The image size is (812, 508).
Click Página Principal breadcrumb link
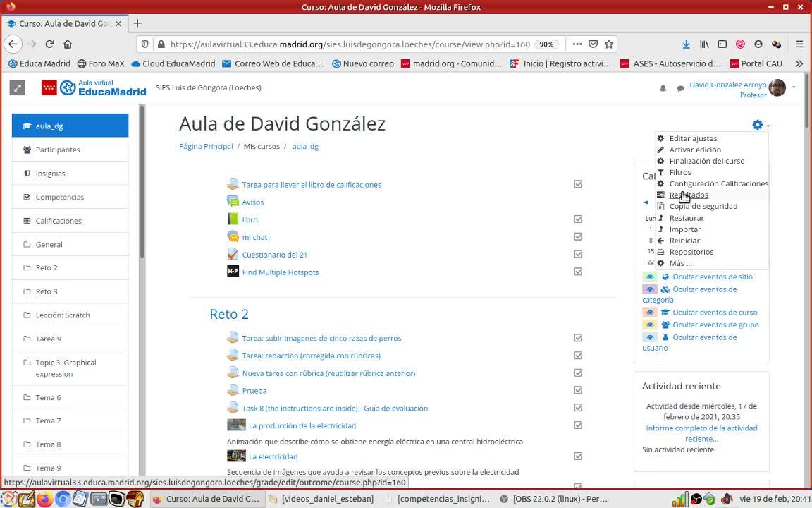click(x=206, y=147)
